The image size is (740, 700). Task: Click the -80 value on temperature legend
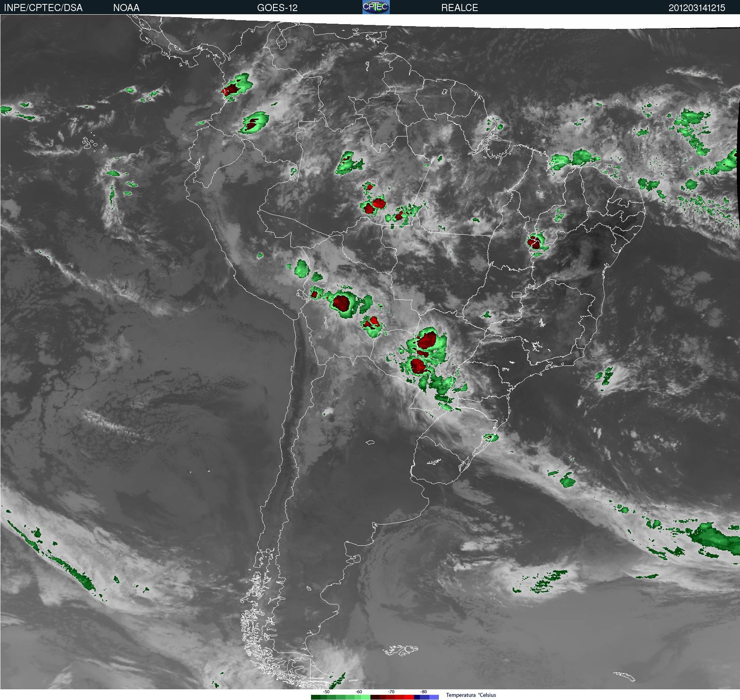tap(423, 692)
